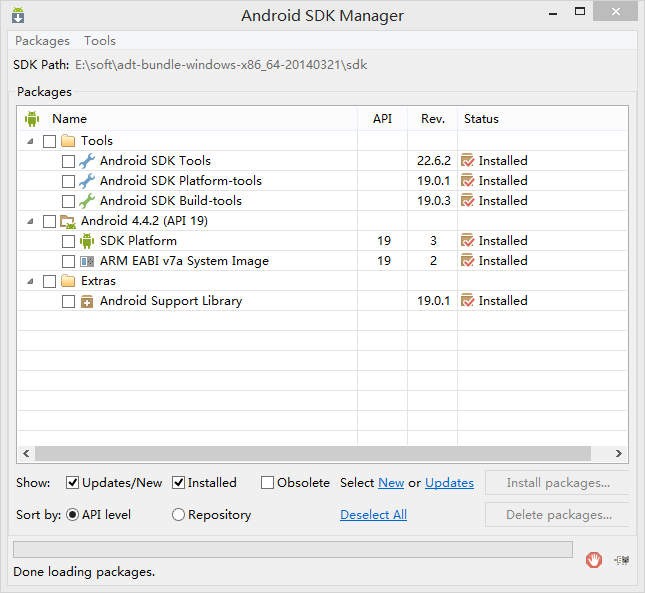Collapse the Android 4.4.2 (API 19) group
645x593 pixels.
click(x=30, y=222)
